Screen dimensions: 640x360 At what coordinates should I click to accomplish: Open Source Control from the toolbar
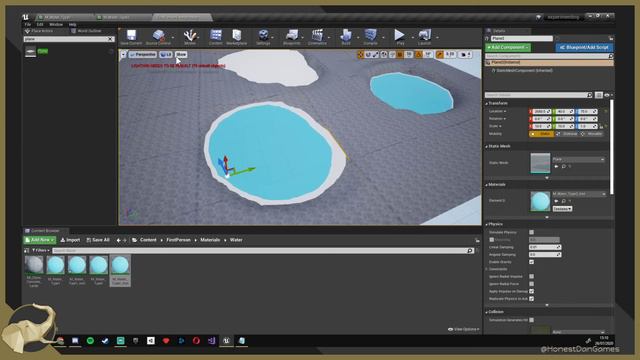(x=158, y=37)
